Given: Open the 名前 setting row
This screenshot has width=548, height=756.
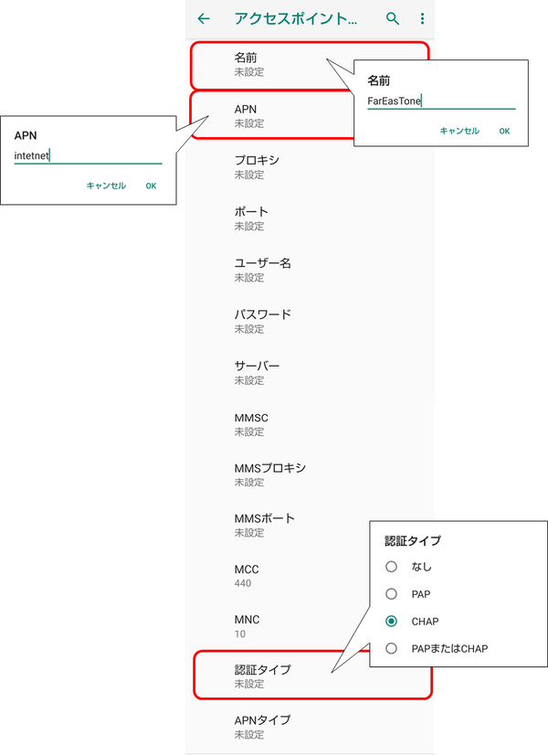Looking at the screenshot, I should [x=309, y=65].
